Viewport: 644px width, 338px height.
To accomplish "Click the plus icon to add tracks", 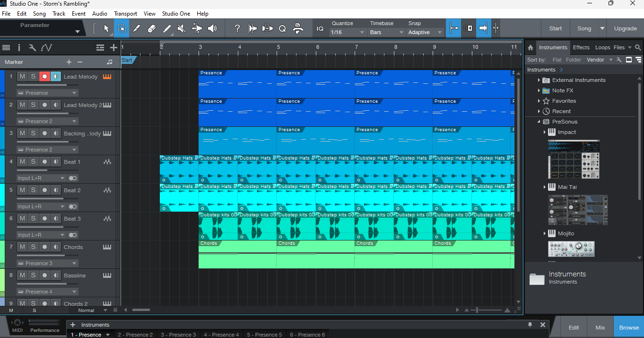I will tap(113, 47).
